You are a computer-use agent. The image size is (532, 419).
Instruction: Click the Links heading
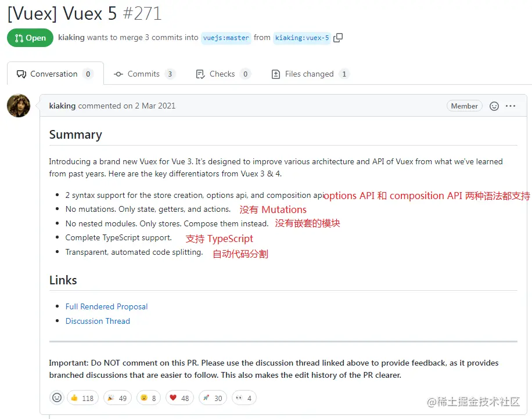63,280
